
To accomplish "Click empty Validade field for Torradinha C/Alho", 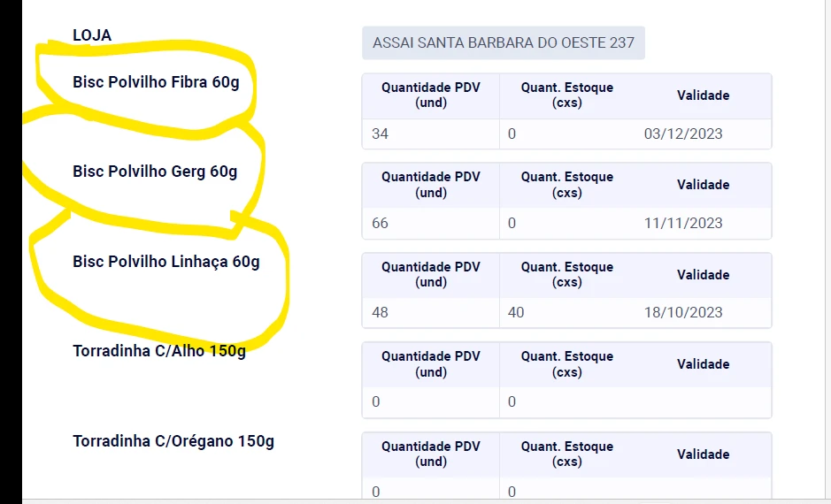I will point(702,402).
